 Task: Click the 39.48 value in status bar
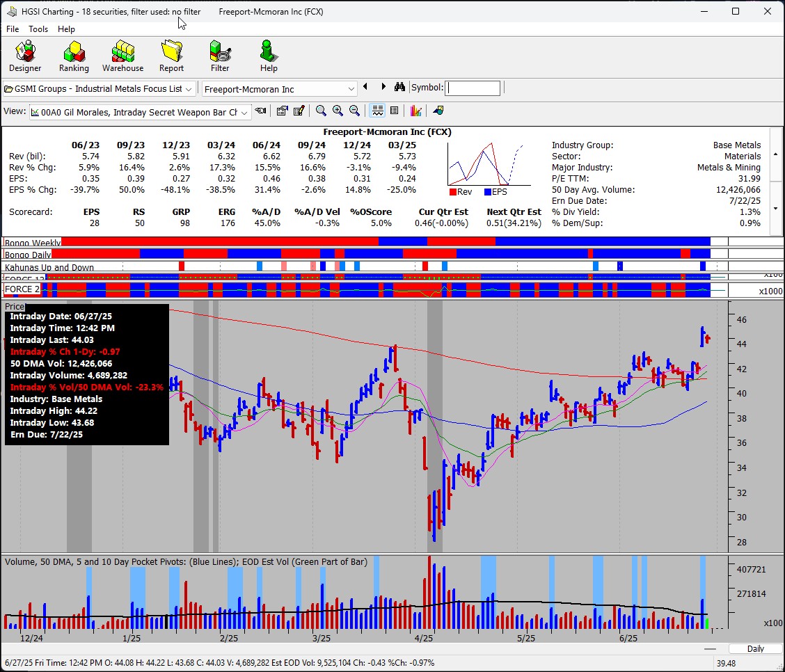[x=726, y=664]
